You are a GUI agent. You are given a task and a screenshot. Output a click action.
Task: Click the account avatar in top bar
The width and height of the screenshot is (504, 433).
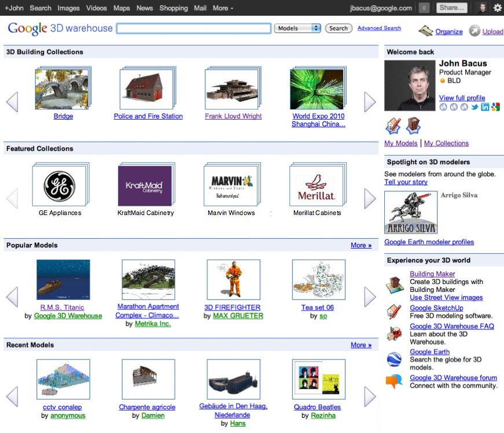tap(482, 8)
